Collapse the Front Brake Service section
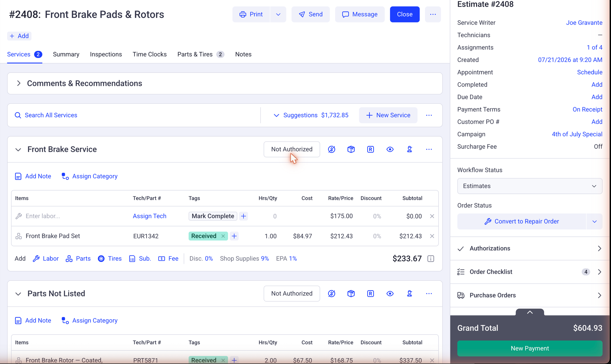The width and height of the screenshot is (611, 364). [18, 150]
